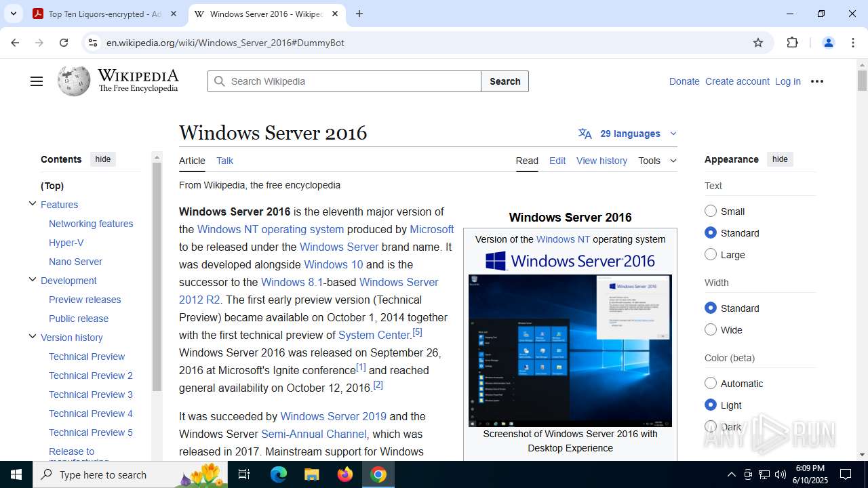Open File Explorer from taskbar

click(x=311, y=474)
